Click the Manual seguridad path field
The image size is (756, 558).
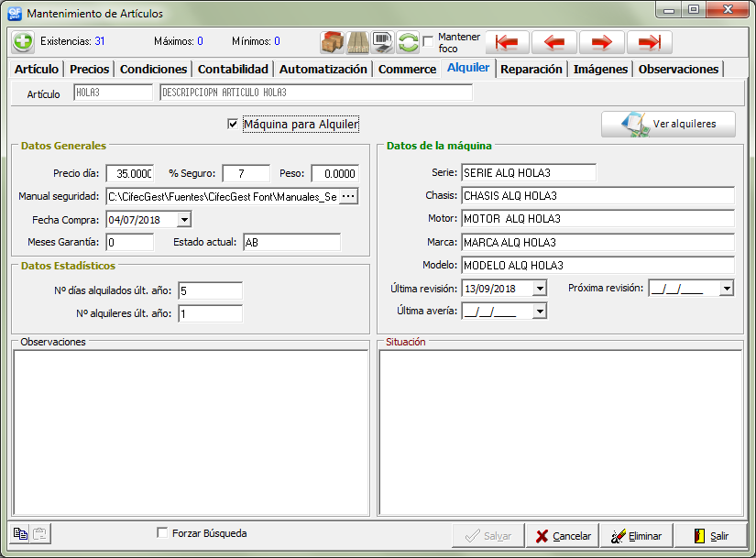point(223,196)
